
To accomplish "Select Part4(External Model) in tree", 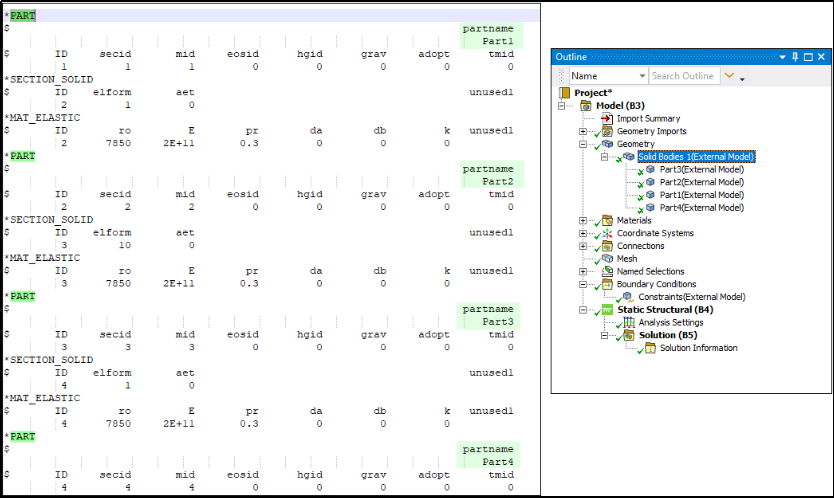I will 702,208.
